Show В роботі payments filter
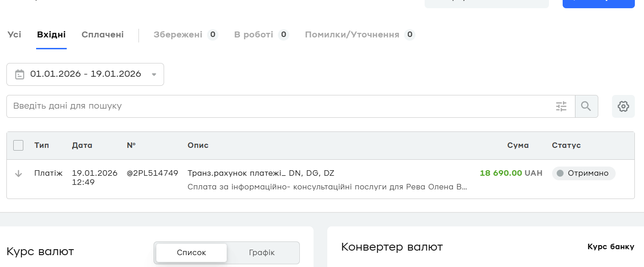644x267 pixels. [254, 35]
